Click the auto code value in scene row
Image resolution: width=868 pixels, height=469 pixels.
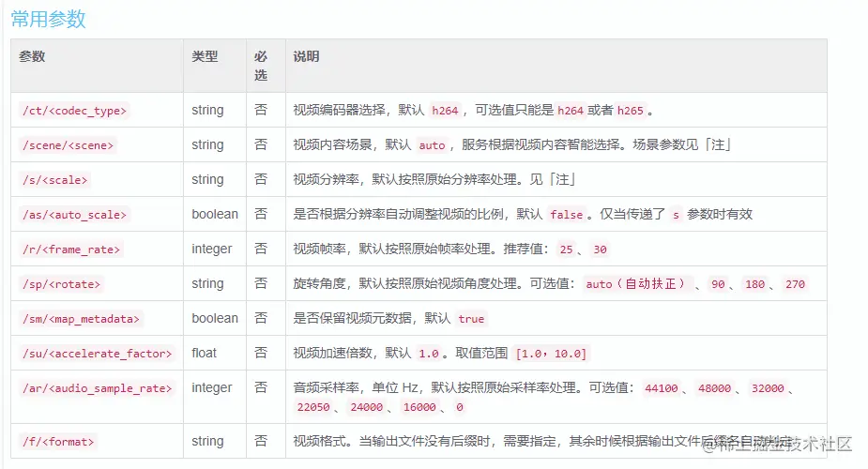432,145
